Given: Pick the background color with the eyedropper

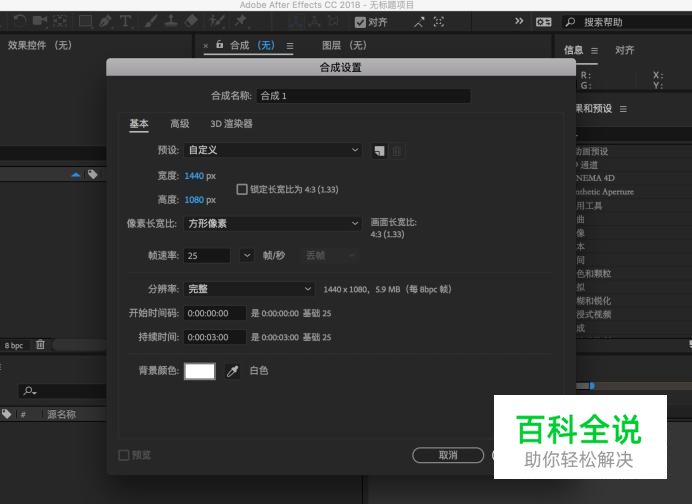Looking at the screenshot, I should pos(232,371).
